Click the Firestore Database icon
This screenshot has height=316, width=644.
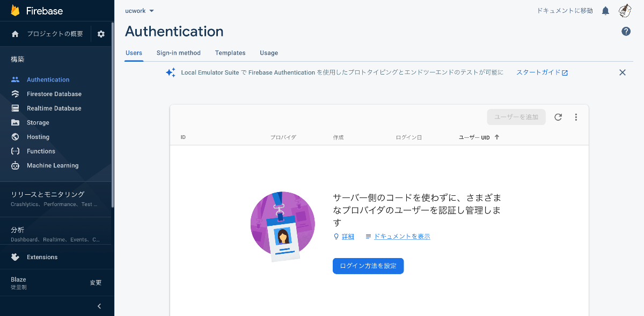15,94
